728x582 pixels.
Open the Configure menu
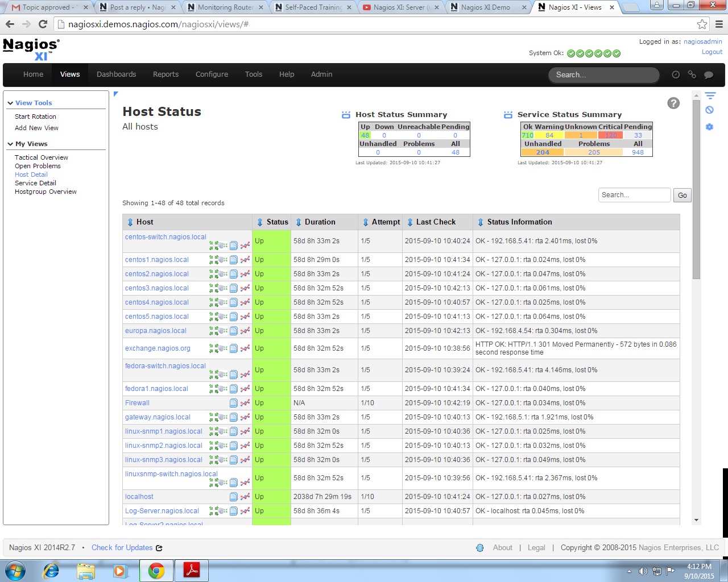pos(212,74)
